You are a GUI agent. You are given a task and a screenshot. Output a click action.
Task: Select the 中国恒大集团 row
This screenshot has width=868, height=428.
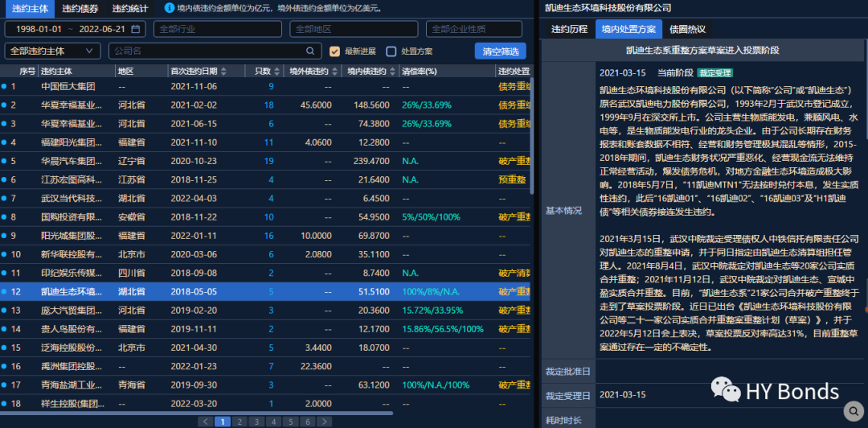[x=266, y=87]
